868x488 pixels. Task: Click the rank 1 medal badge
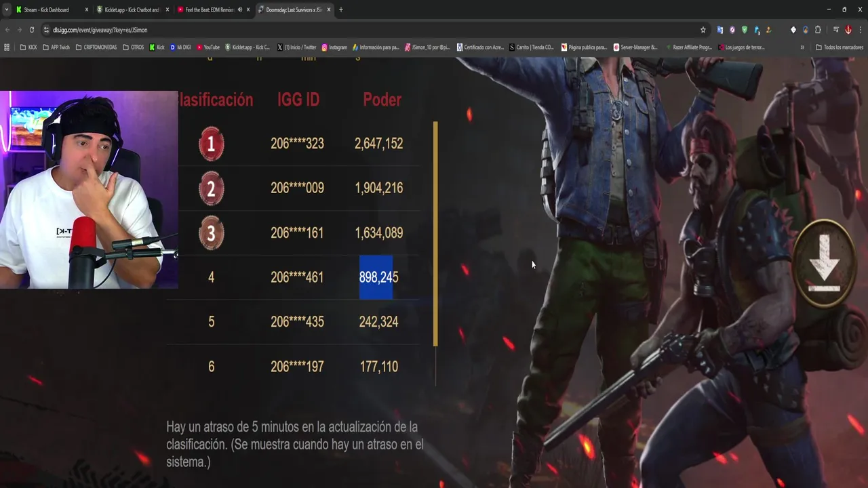coord(211,144)
